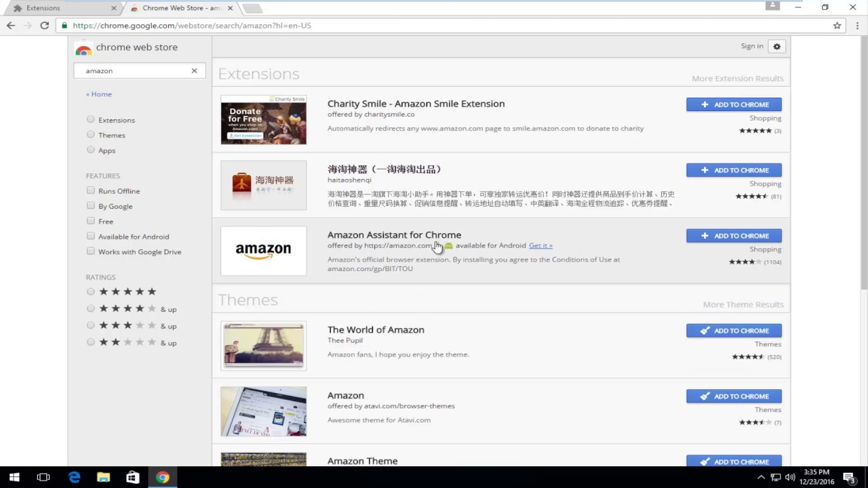Select the Apps radio filter
Image resolution: width=868 pixels, height=488 pixels.
[91, 150]
